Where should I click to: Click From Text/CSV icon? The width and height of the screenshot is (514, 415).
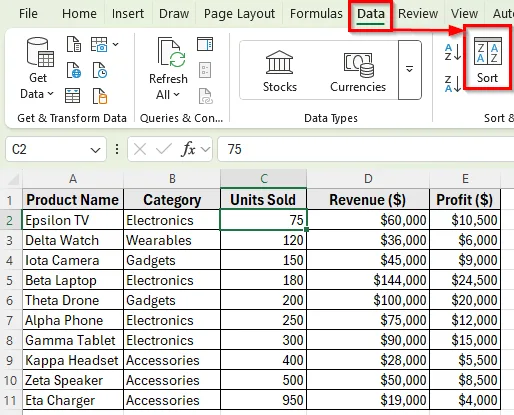(74, 44)
